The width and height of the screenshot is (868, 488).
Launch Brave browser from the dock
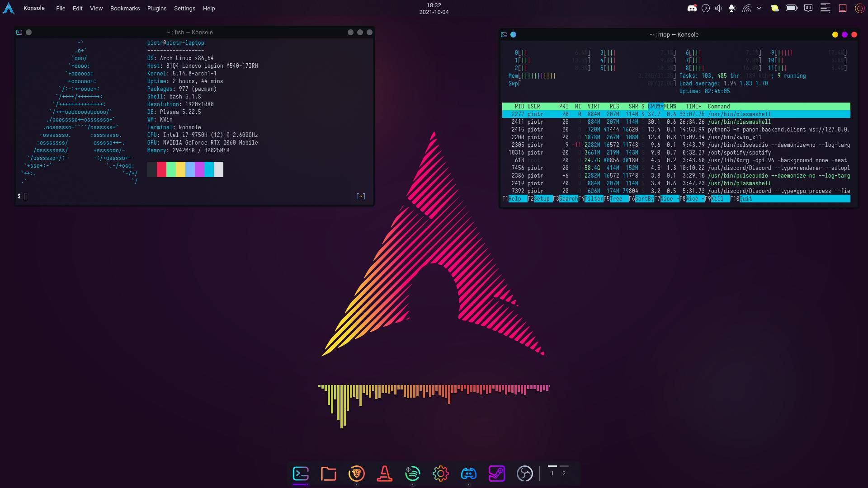[x=356, y=474]
